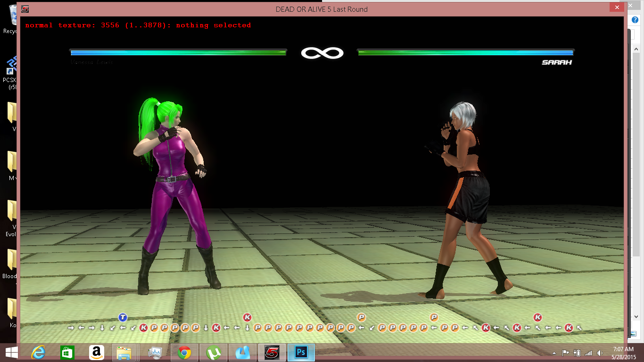Open the Amazon taskbar shortcut
This screenshot has height=362, width=644.
[97, 353]
